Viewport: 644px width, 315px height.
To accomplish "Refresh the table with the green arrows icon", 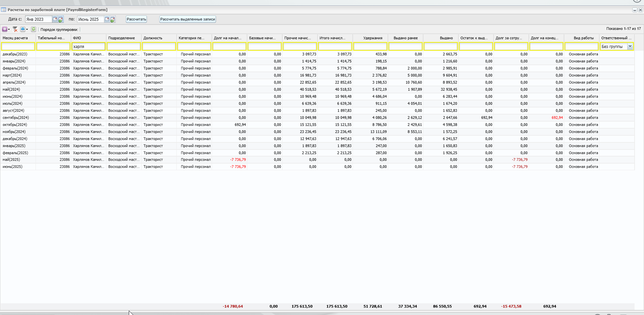I will point(34,29).
